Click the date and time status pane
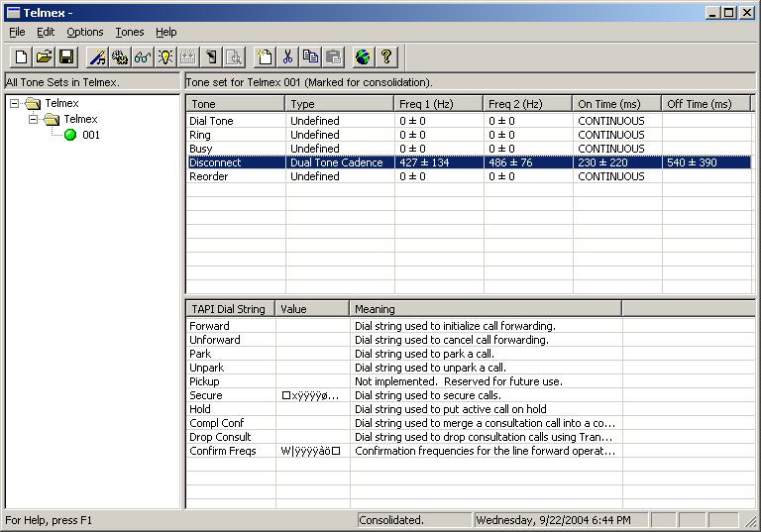The height and width of the screenshot is (532, 761). 561,520
